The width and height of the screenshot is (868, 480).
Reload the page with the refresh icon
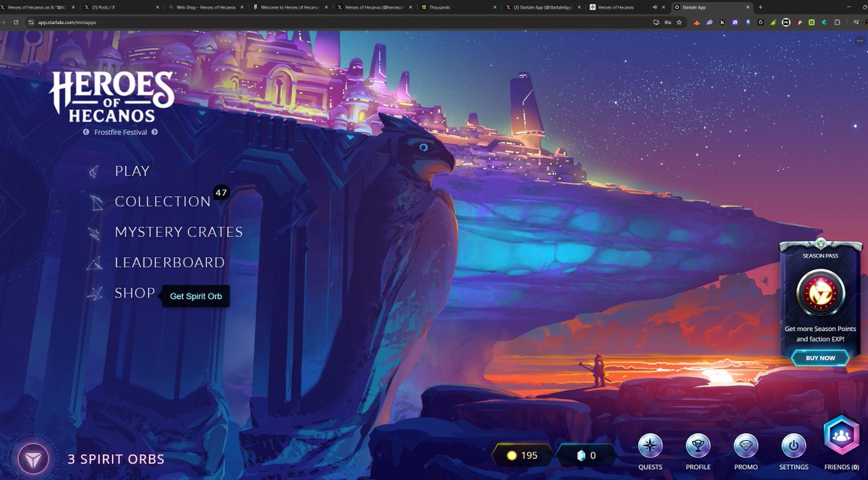[x=16, y=22]
